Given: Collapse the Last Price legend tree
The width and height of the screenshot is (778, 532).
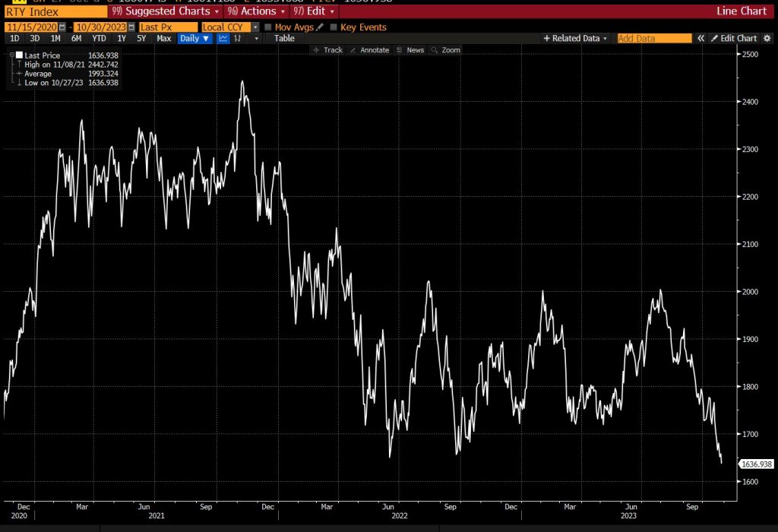Looking at the screenshot, I should point(11,55).
